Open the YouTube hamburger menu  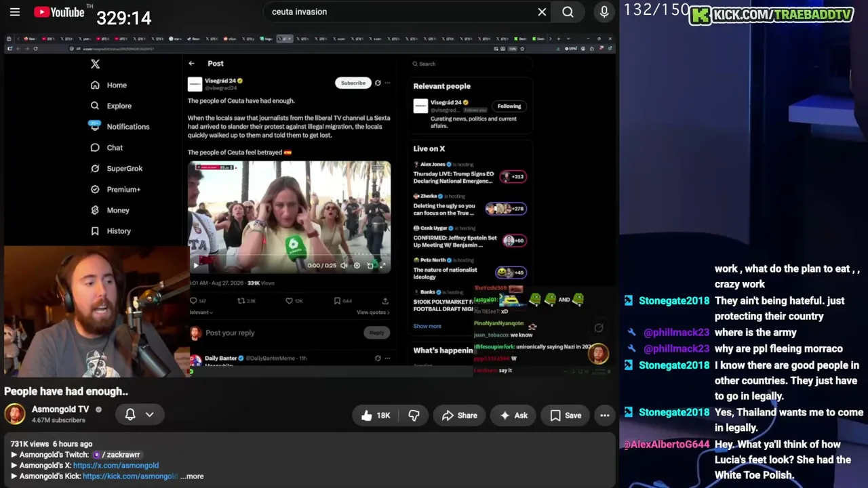pos(15,12)
